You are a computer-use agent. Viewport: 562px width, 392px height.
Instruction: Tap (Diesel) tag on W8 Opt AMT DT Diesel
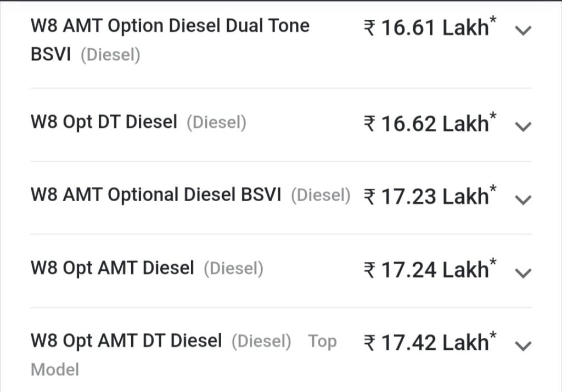click(x=261, y=341)
